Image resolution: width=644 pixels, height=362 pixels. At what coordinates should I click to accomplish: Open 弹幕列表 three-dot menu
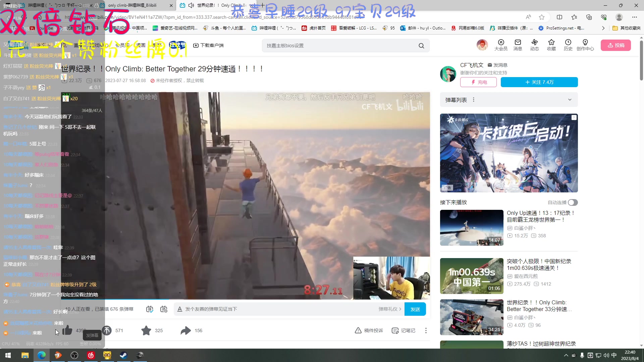(473, 100)
